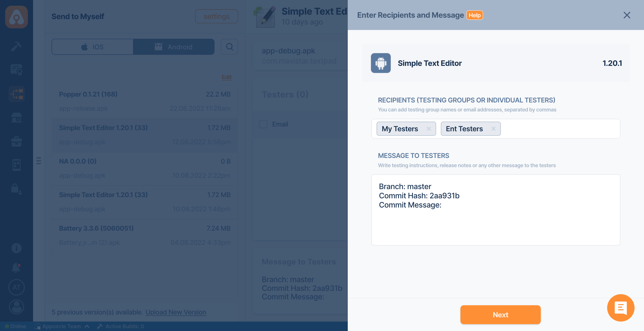Remove the My Testers recipient tag

click(x=429, y=129)
